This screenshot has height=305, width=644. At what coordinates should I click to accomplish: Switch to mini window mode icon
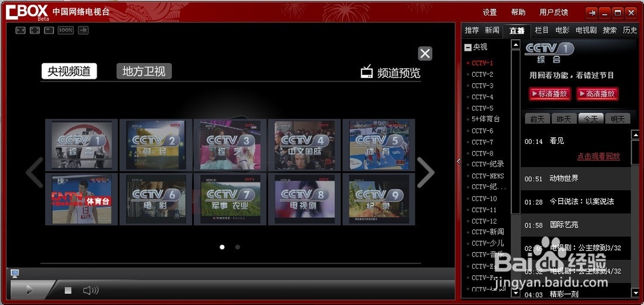coord(49,30)
